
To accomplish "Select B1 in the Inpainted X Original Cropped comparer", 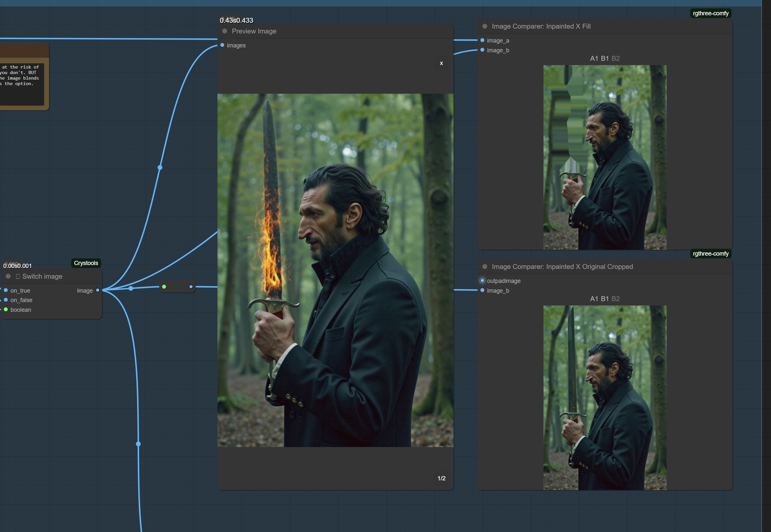I will point(605,299).
